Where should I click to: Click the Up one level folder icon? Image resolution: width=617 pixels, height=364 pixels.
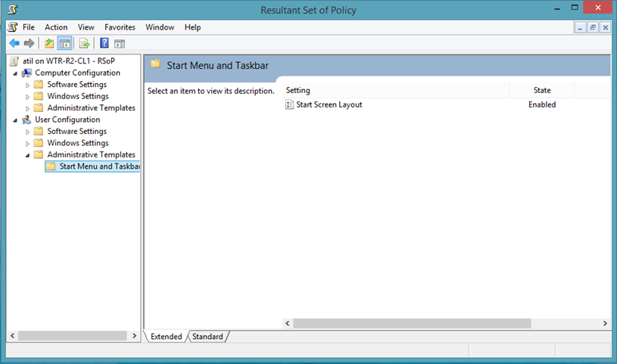coord(49,43)
